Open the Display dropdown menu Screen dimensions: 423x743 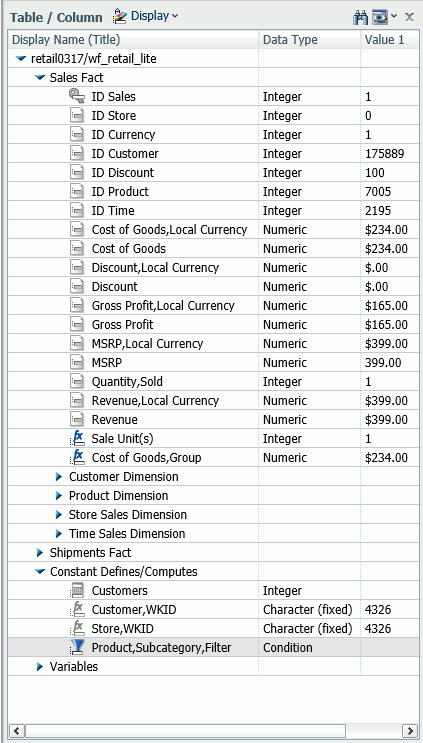pos(145,16)
